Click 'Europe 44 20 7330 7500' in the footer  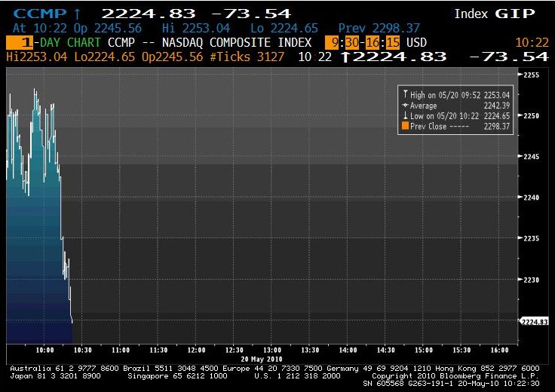point(272,369)
